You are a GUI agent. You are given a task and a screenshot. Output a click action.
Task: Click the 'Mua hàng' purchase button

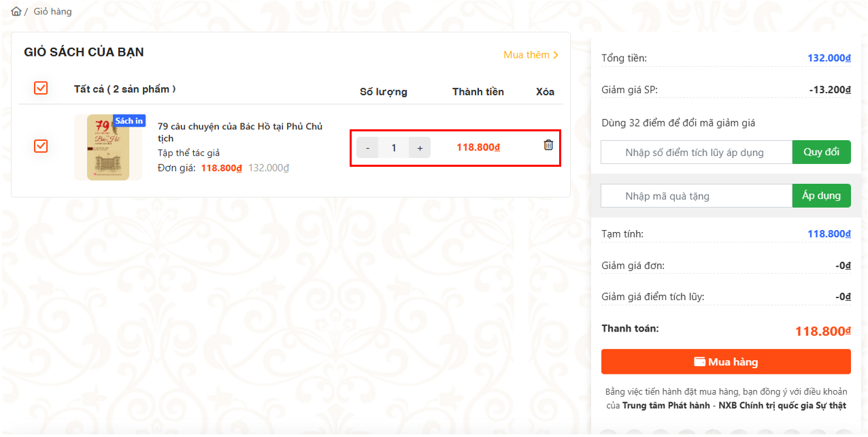(726, 361)
